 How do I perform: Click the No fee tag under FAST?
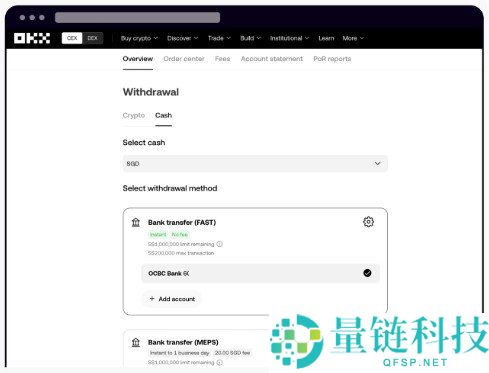click(180, 235)
